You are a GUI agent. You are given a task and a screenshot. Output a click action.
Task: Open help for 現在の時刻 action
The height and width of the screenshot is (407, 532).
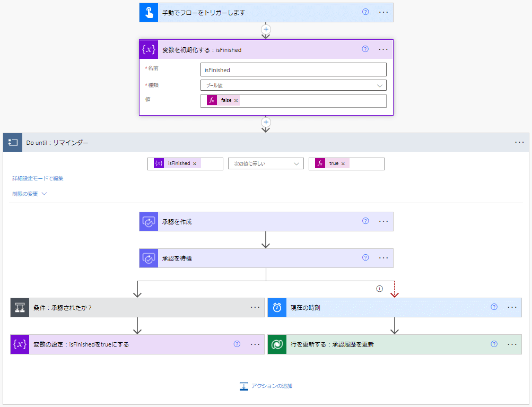pos(494,307)
